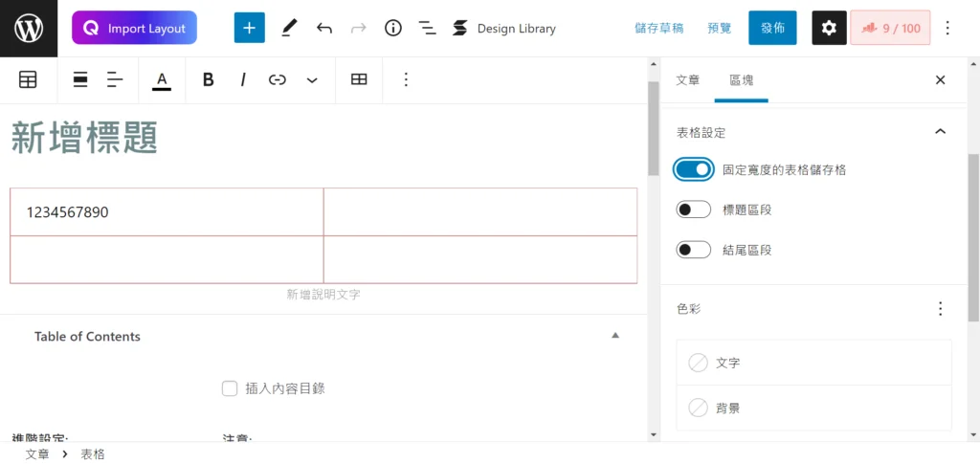Click the redo arrow
Image resolution: width=980 pixels, height=464 pixels.
(358, 28)
